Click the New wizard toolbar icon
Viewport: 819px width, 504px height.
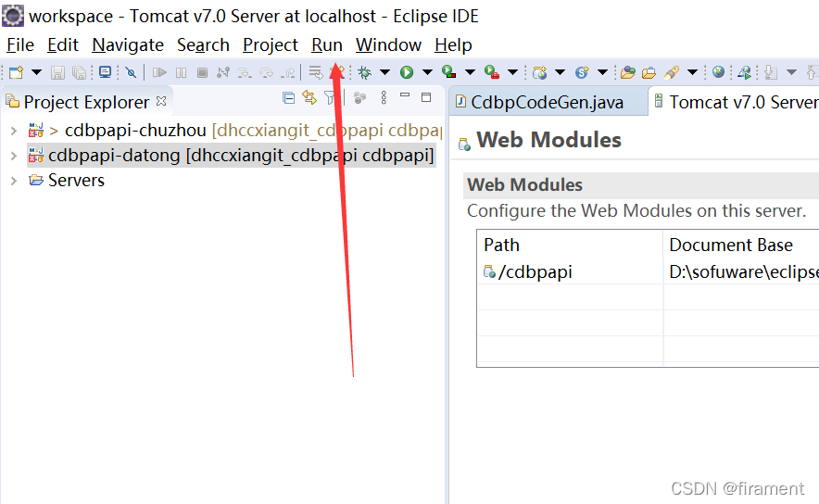[x=16, y=72]
